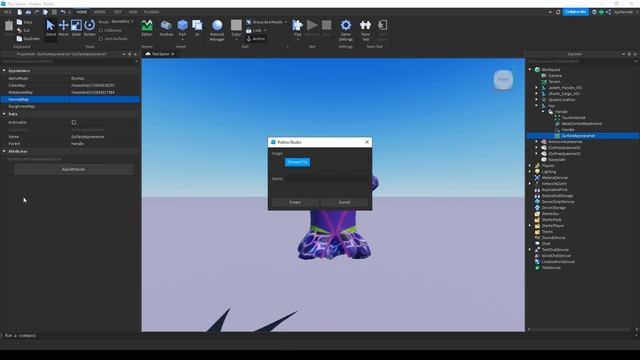Expand the TextChatService node
The height and width of the screenshot is (360, 640).
point(530,250)
